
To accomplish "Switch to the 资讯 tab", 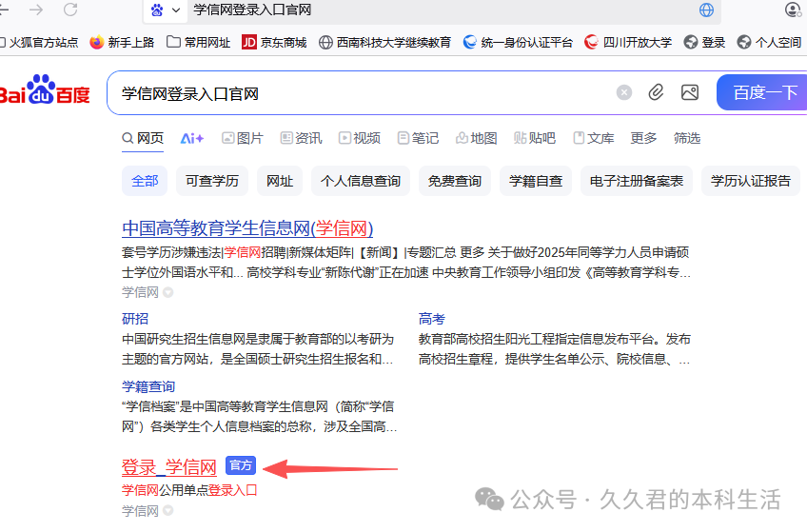I will click(301, 138).
